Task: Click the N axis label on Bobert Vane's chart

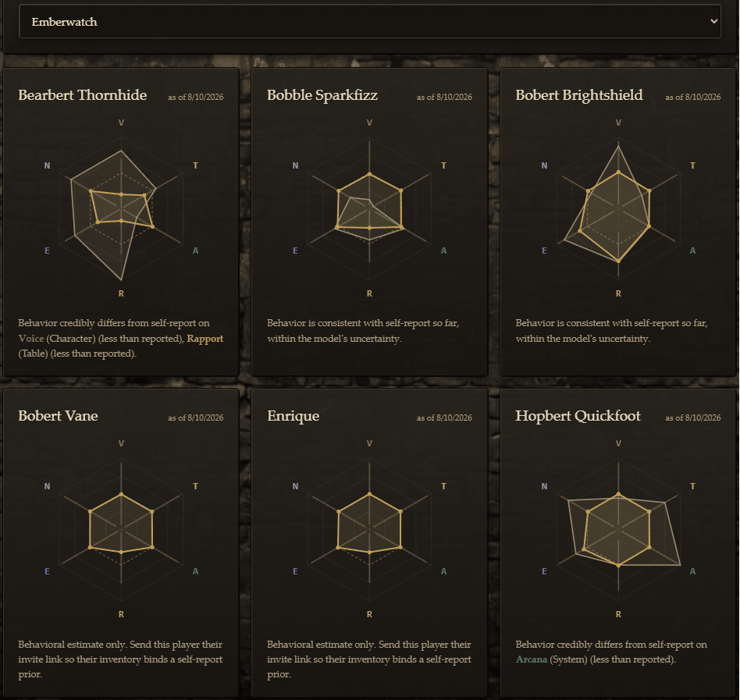Action: [47, 486]
